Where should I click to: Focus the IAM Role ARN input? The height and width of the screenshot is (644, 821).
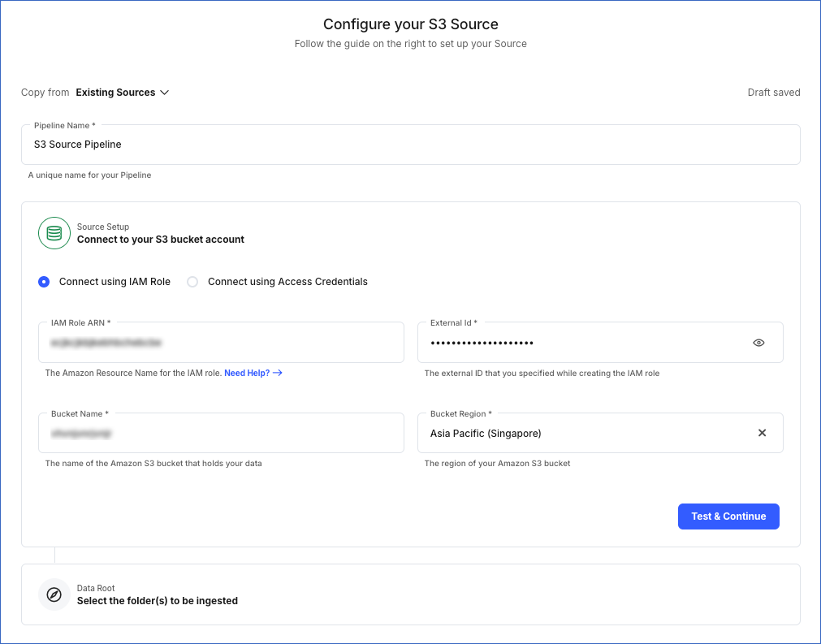221,343
